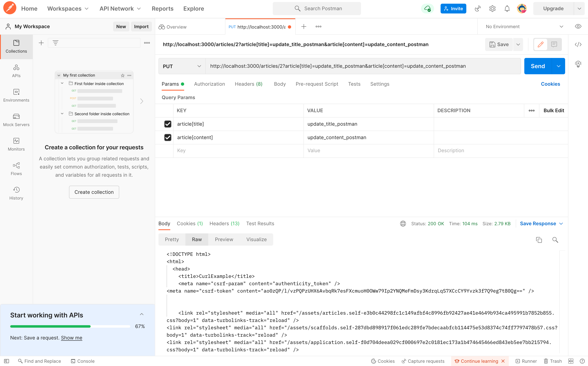Open the sync status cloud icon
The image size is (588, 366).
pos(428,9)
